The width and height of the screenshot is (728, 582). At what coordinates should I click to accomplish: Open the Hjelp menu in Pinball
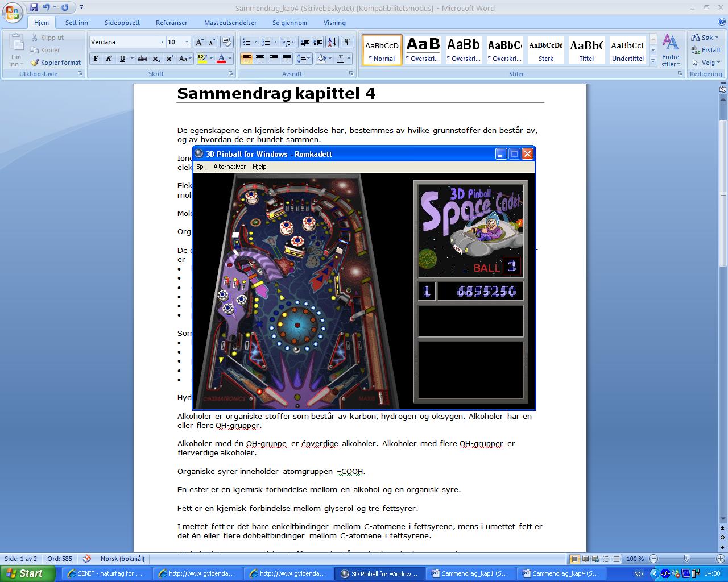259,167
